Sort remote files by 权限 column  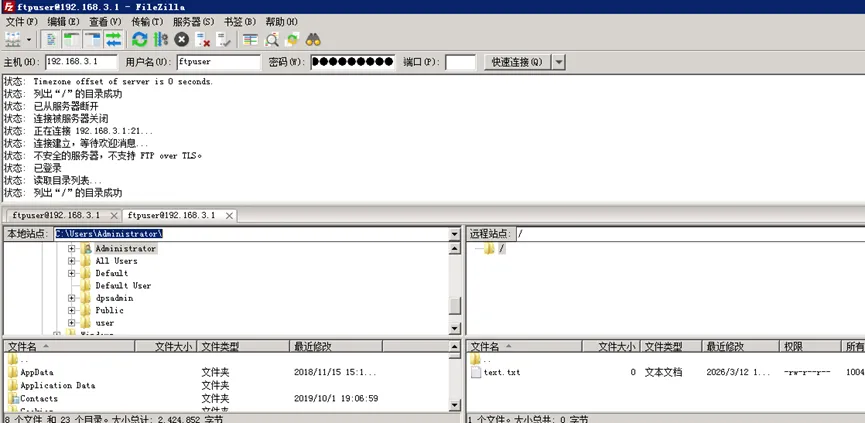811,346
